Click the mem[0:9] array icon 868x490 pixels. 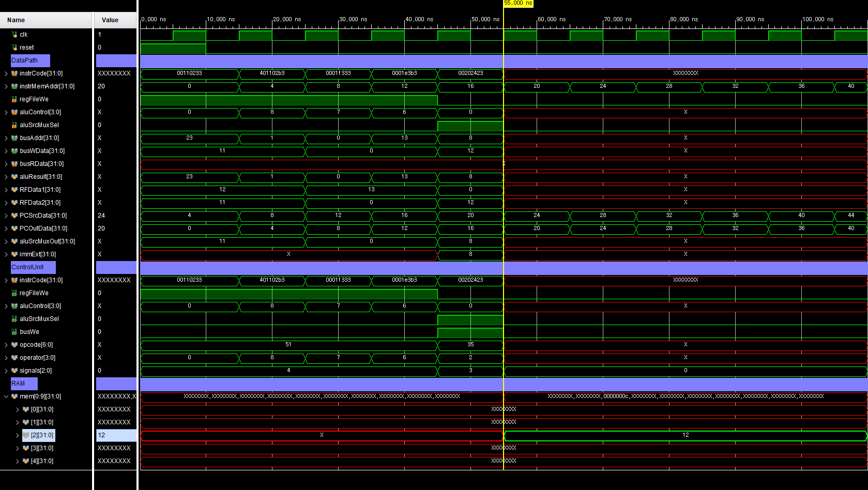tap(14, 396)
